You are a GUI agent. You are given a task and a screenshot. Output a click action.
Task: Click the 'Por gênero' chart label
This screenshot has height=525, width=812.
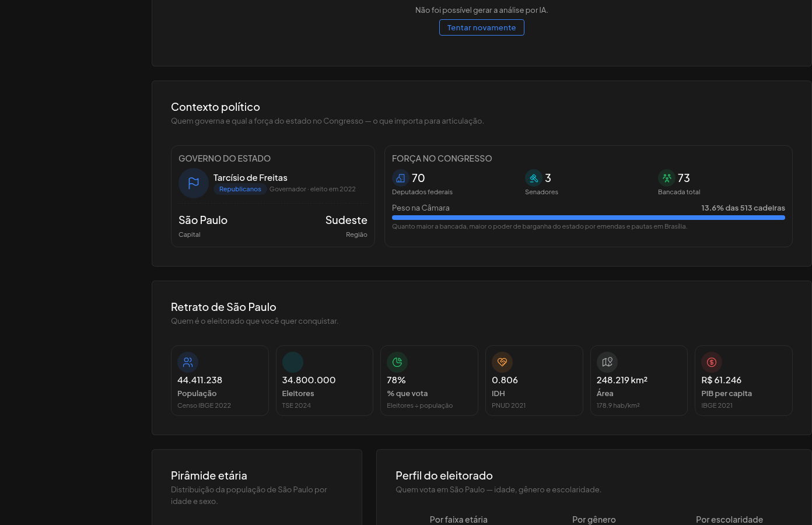pyautogui.click(x=594, y=520)
